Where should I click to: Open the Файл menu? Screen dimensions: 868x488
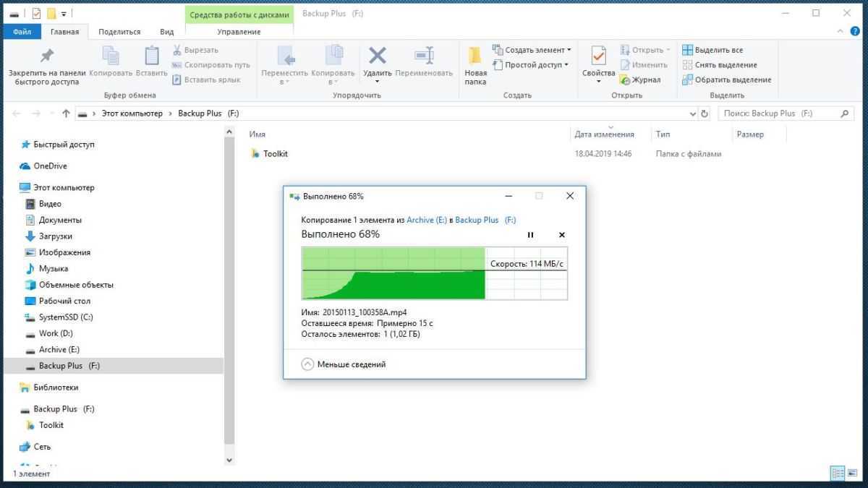(x=22, y=32)
